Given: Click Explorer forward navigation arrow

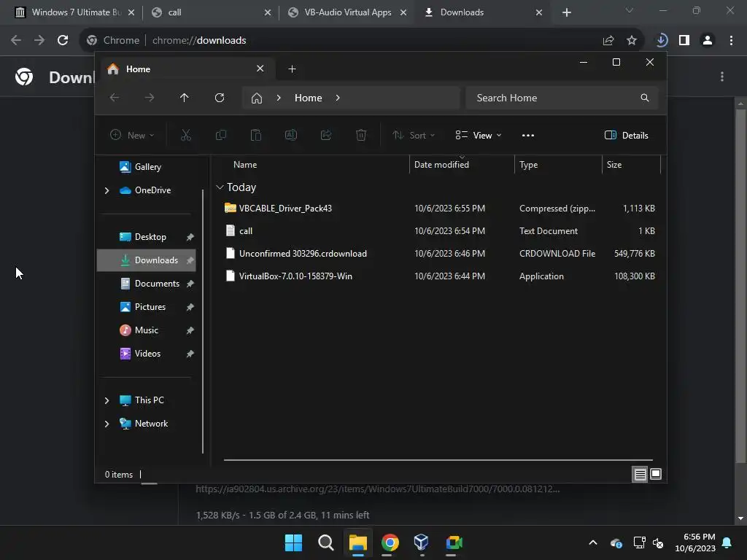Looking at the screenshot, I should 149,98.
